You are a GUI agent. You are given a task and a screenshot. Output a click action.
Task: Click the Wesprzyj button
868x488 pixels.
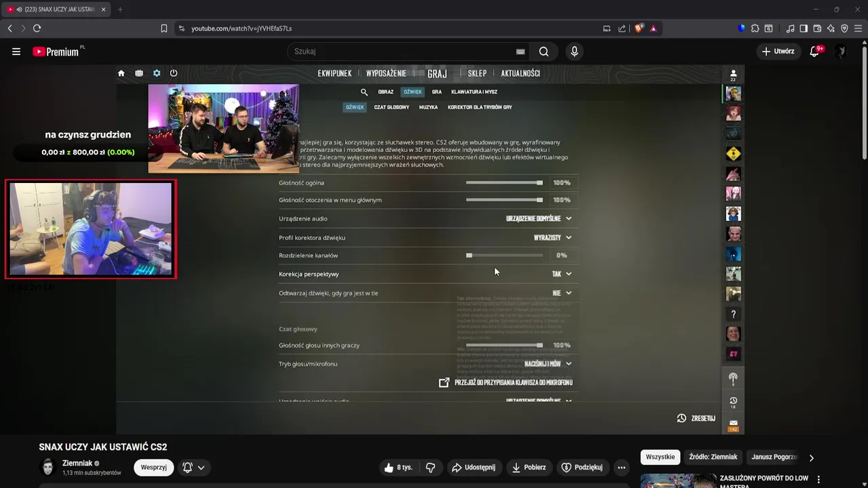click(x=154, y=467)
